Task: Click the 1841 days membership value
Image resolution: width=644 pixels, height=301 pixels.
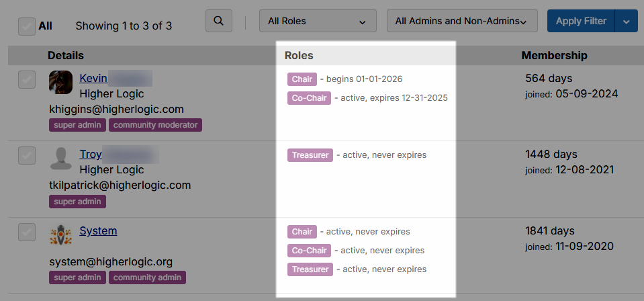Action: tap(550, 230)
